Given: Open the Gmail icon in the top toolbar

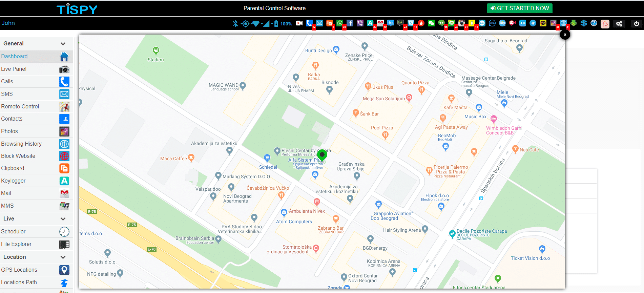Looking at the screenshot, I should point(380,23).
